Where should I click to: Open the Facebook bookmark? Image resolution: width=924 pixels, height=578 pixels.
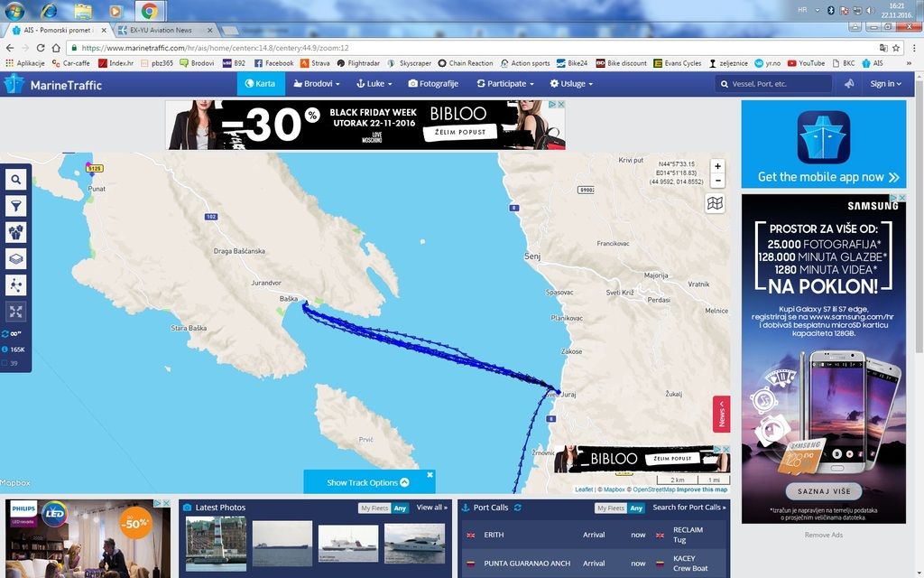pos(273,63)
